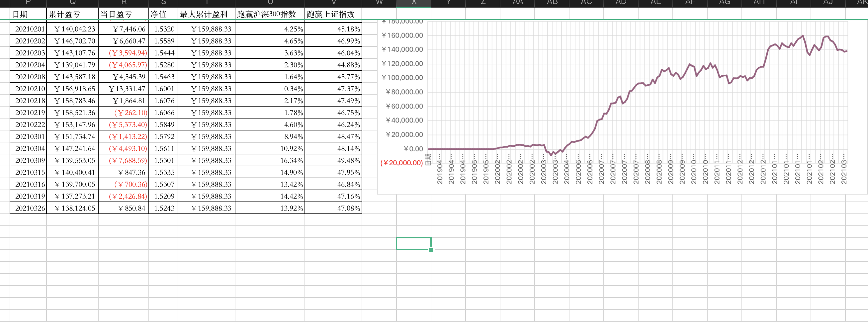Click red loss cell (¥3,594.94)

(x=124, y=53)
